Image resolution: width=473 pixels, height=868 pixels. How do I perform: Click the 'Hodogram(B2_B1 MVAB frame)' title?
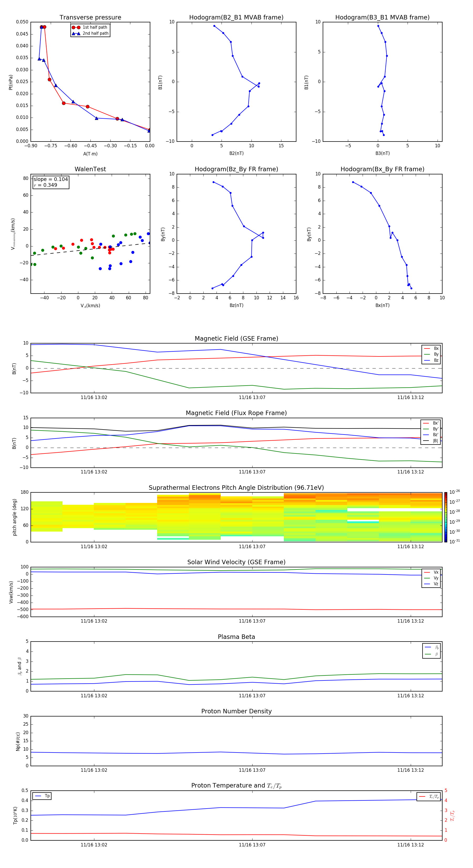click(x=236, y=18)
